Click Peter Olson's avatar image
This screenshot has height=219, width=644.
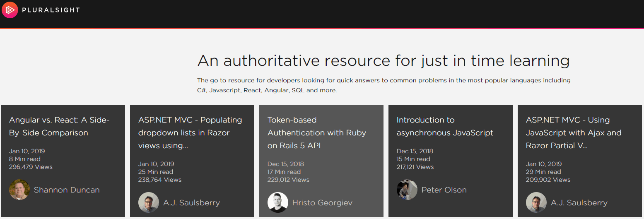click(407, 190)
